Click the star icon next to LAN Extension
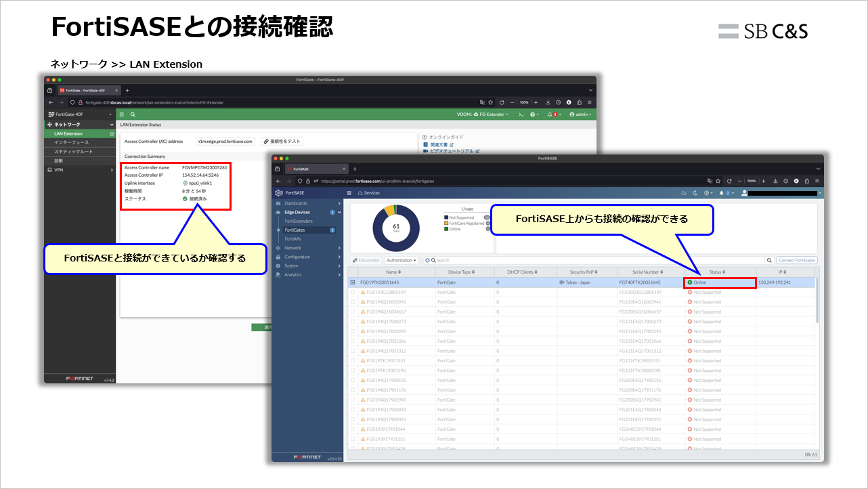868x489 pixels. [x=112, y=133]
